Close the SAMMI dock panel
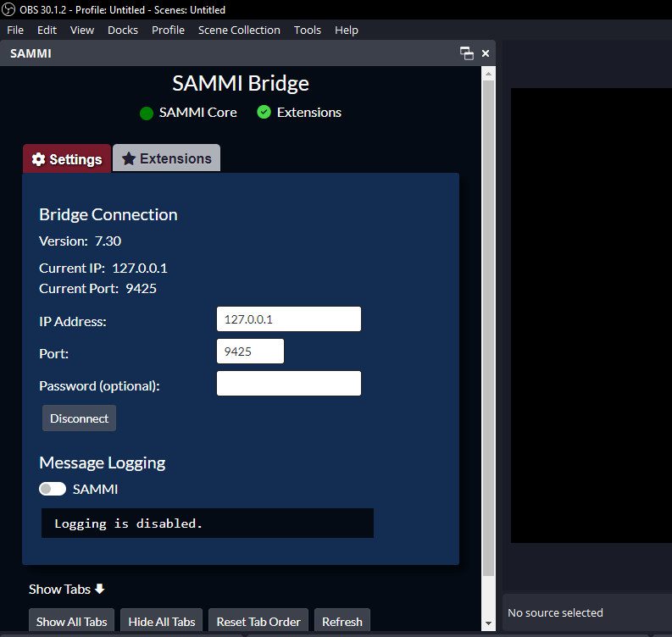Screen dimensions: 672x637 [486, 53]
